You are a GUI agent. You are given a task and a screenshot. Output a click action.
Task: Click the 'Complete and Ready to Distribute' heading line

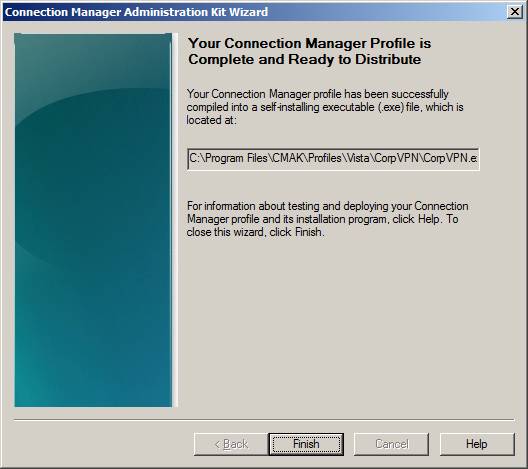click(305, 60)
